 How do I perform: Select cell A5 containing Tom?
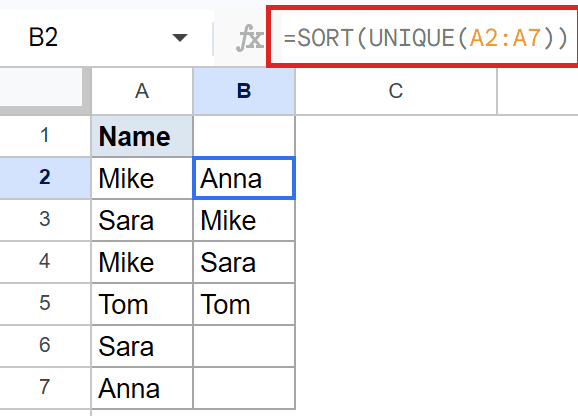coord(142,304)
